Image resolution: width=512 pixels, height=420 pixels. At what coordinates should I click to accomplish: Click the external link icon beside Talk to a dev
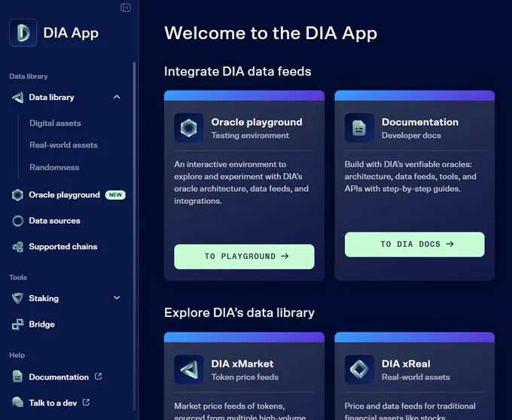point(86,402)
